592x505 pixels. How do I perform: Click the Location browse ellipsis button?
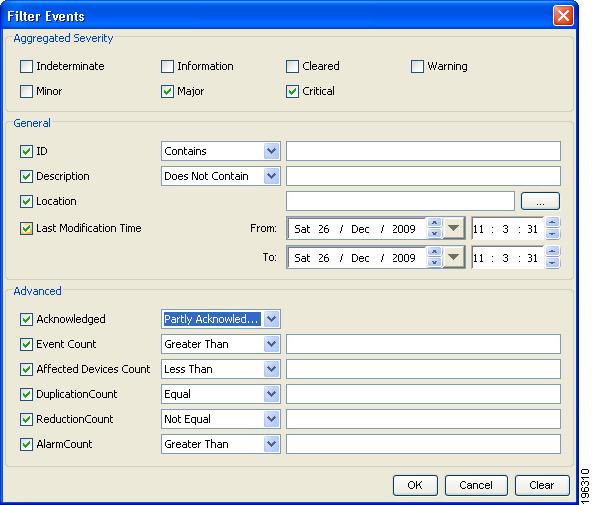(540, 201)
